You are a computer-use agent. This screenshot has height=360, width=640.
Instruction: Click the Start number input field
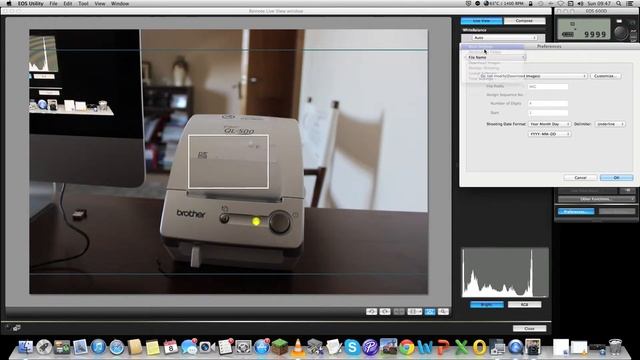click(x=548, y=113)
